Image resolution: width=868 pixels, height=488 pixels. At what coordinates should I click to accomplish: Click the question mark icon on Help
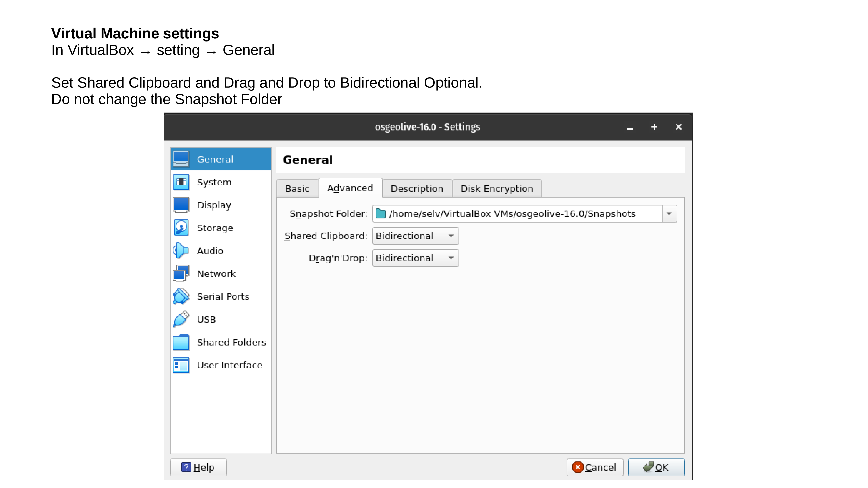pos(186,467)
